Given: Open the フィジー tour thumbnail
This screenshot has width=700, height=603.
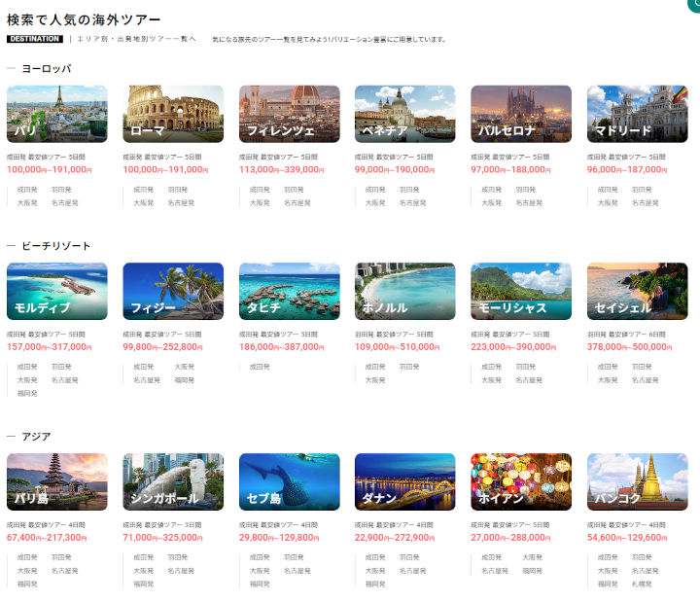Looking at the screenshot, I should 173,291.
